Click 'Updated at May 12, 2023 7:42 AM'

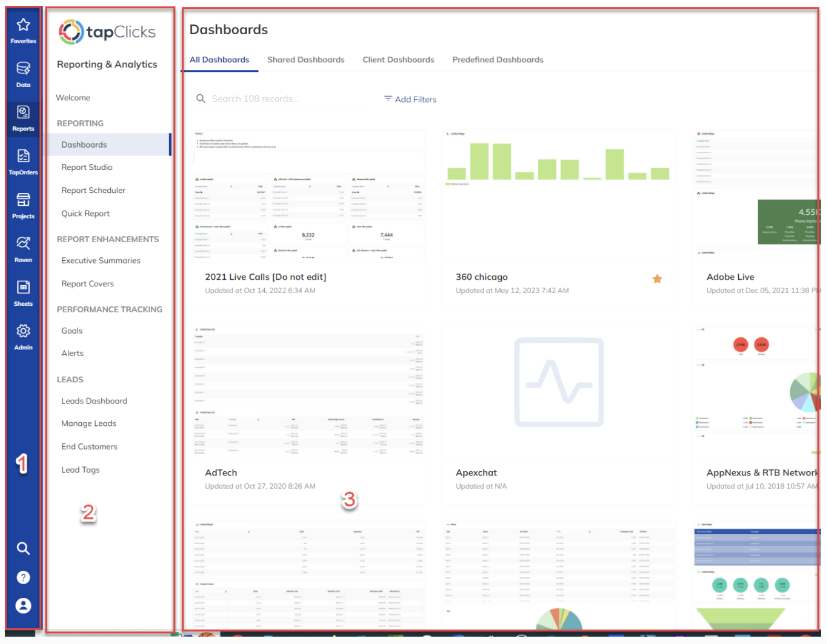tap(512, 290)
